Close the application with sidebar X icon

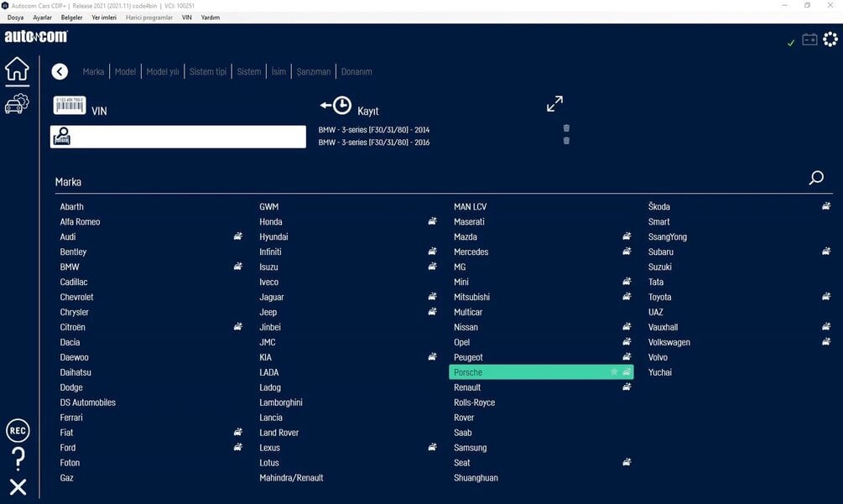tap(18, 486)
